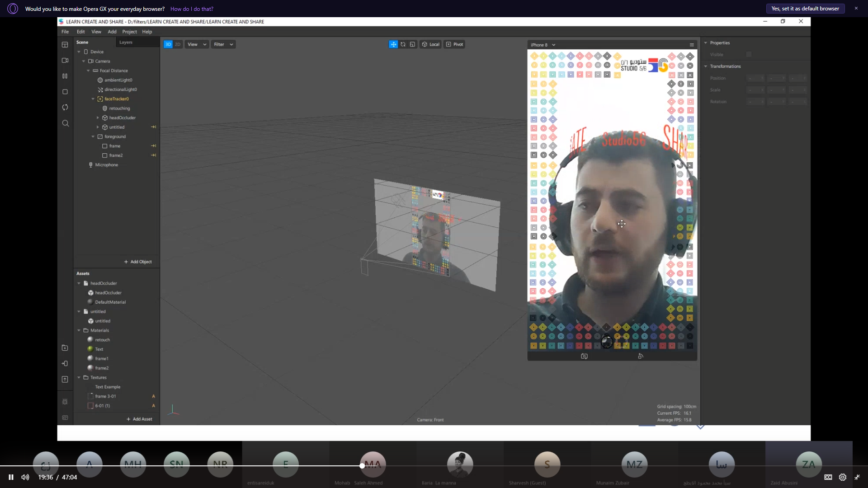Collapse the Camera node in scene
Screen dimensions: 868x488
point(84,61)
